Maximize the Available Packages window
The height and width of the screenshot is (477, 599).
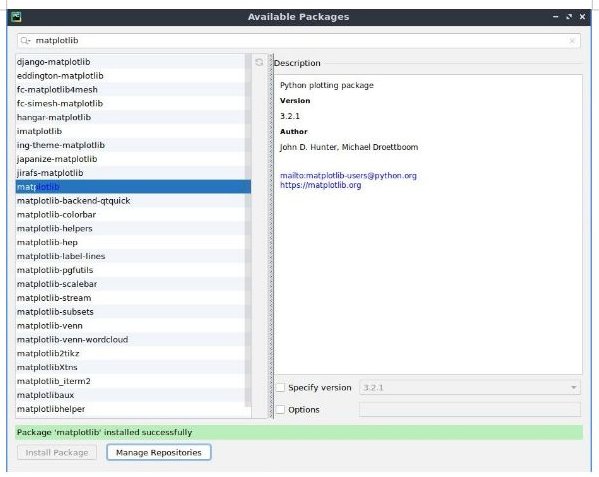(x=569, y=17)
